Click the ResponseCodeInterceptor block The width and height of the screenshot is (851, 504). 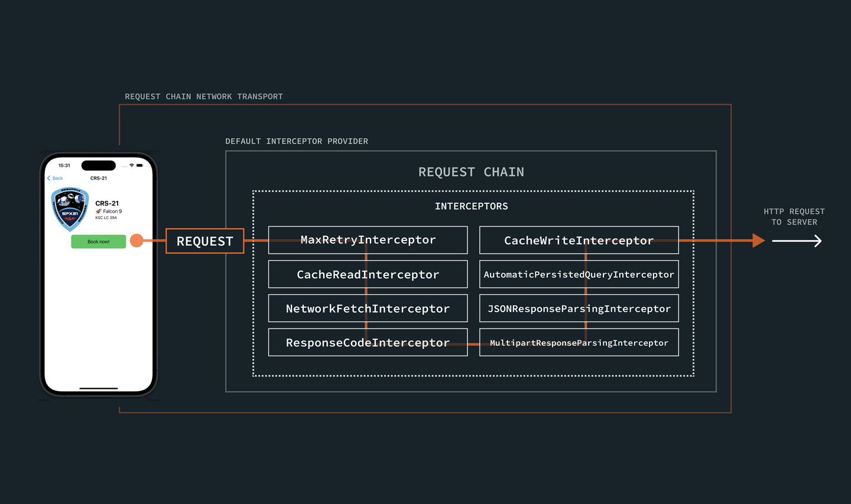click(x=368, y=342)
